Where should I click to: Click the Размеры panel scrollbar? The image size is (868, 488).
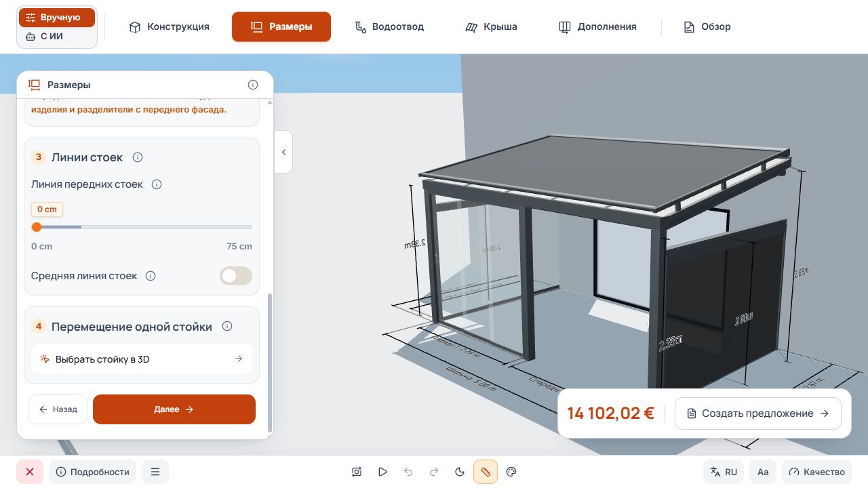[x=270, y=363]
